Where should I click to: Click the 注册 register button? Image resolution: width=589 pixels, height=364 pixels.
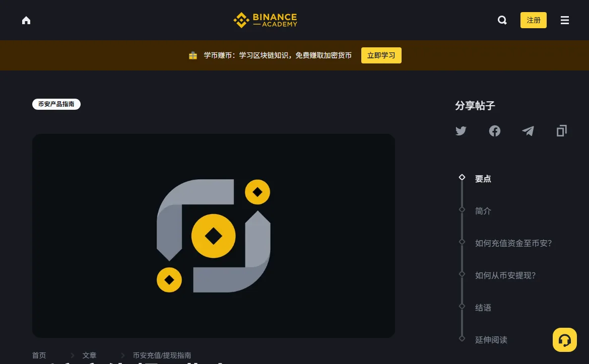pyautogui.click(x=534, y=20)
